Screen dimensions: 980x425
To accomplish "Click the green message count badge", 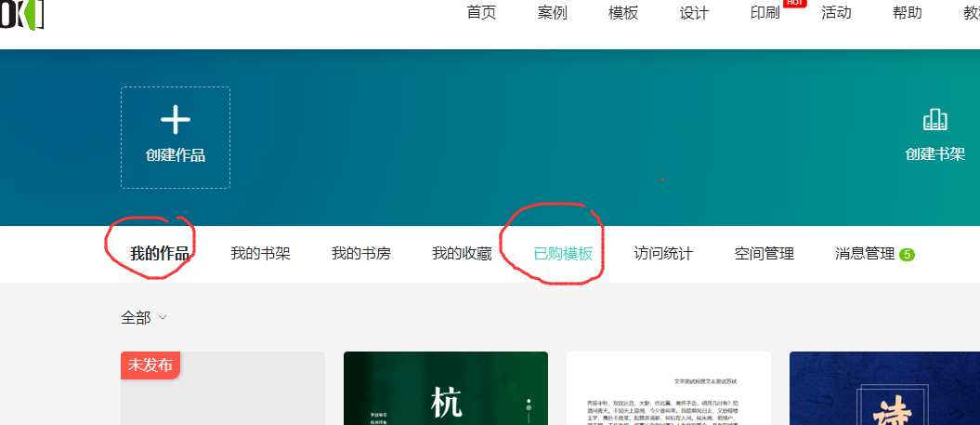I will point(907,254).
